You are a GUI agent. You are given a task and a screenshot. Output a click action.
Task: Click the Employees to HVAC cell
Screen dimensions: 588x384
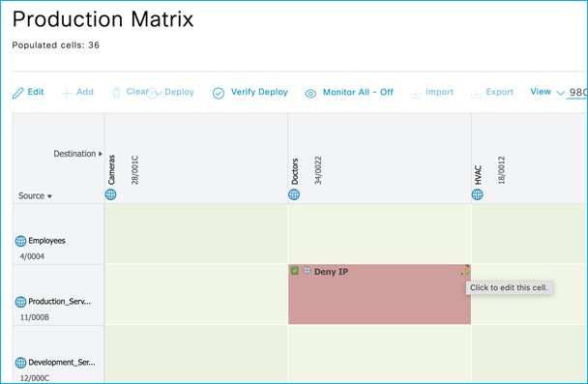[530, 234]
